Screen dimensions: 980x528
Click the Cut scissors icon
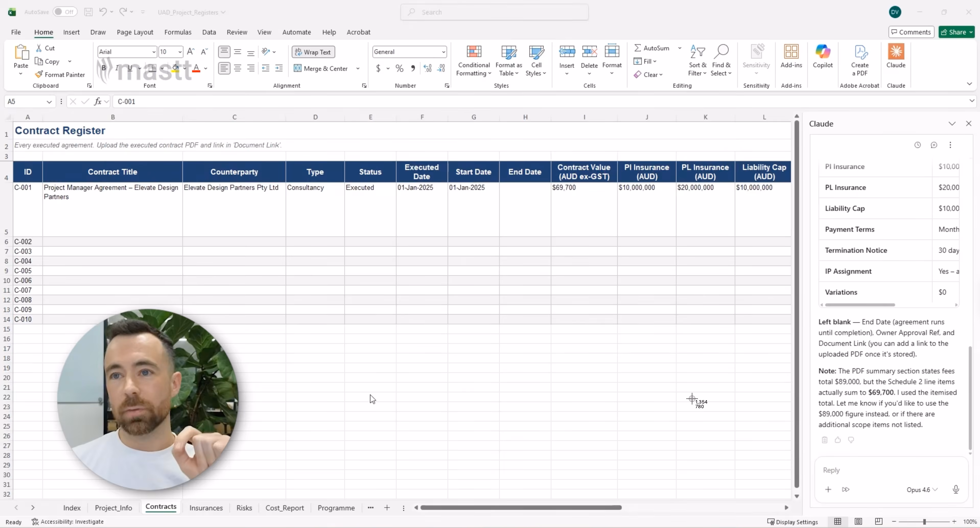39,48
